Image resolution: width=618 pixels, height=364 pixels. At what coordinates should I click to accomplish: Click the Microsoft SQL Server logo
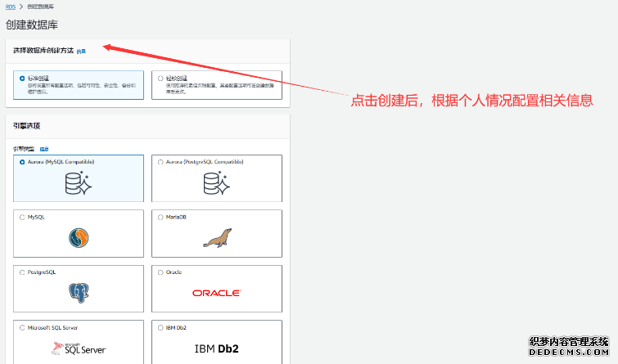tap(78, 348)
